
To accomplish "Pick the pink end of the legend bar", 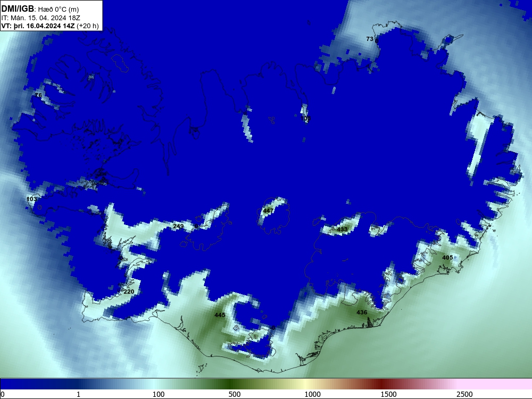I will pos(495,384).
